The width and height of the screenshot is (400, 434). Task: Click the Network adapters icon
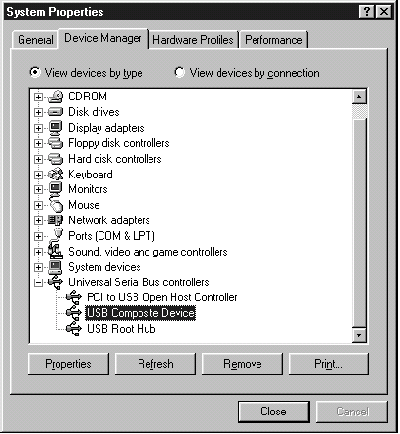point(55,220)
